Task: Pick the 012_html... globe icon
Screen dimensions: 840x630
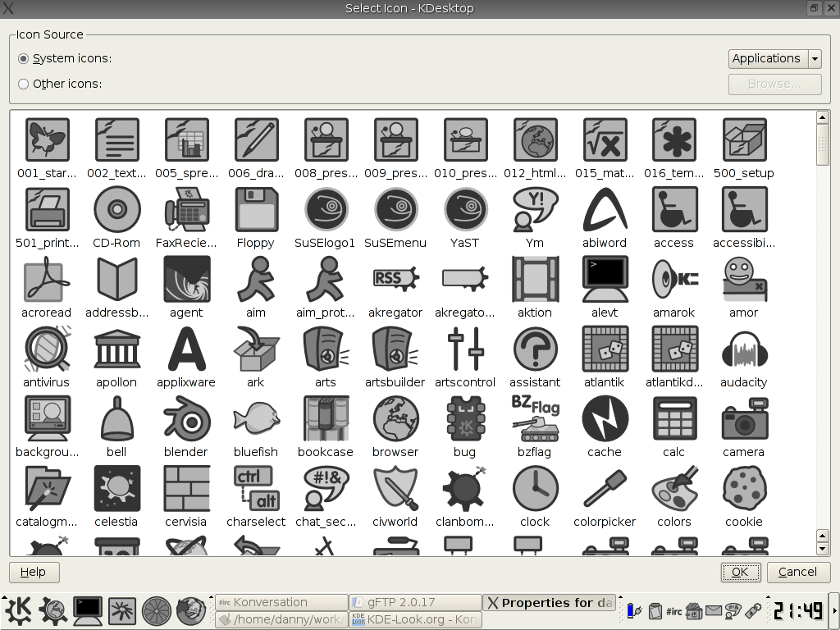Action: [x=535, y=140]
